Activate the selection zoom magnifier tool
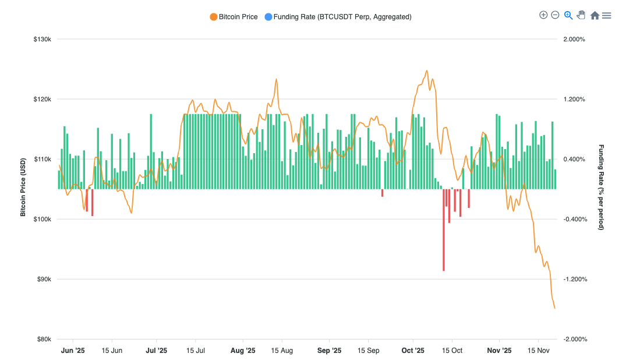 tap(568, 15)
